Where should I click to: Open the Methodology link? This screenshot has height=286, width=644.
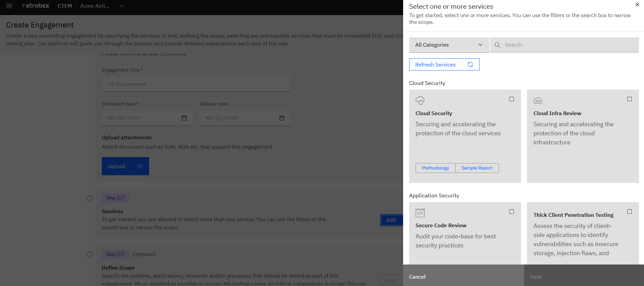tap(435, 168)
